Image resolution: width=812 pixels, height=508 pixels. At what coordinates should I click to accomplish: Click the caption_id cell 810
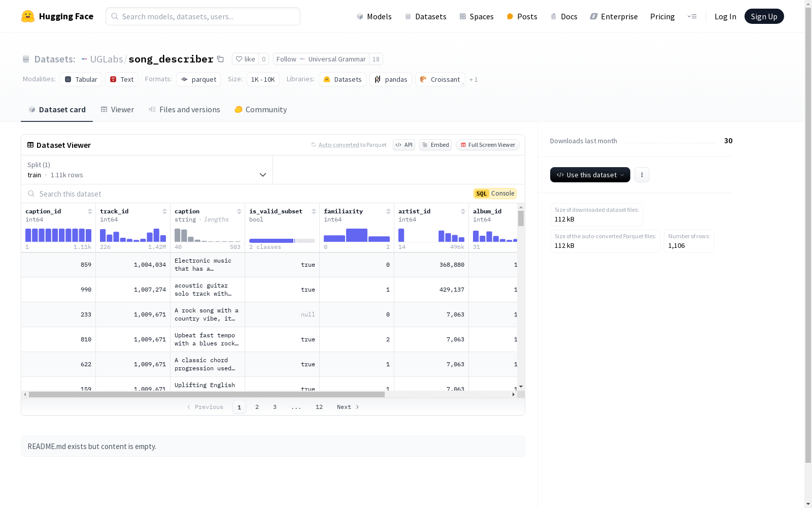point(58,339)
